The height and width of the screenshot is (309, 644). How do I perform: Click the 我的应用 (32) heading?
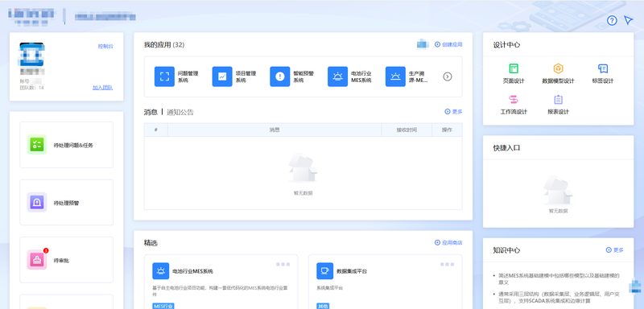164,45
